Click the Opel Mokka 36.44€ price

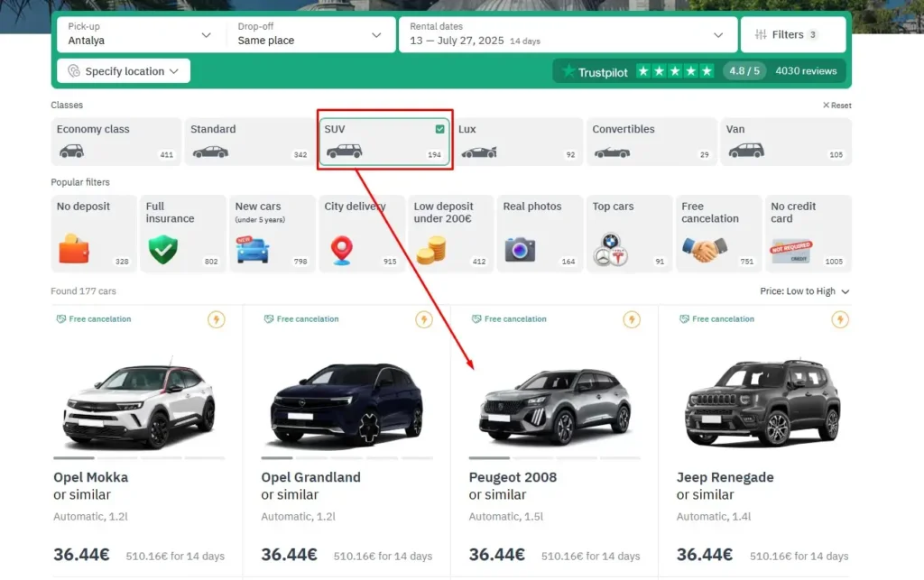pyautogui.click(x=81, y=555)
